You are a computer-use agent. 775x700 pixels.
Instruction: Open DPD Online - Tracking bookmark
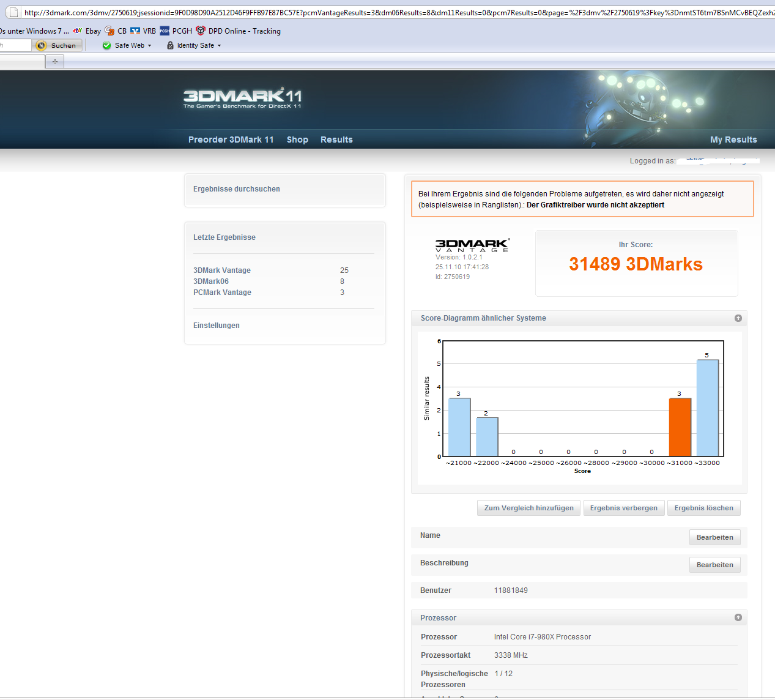coord(238,31)
